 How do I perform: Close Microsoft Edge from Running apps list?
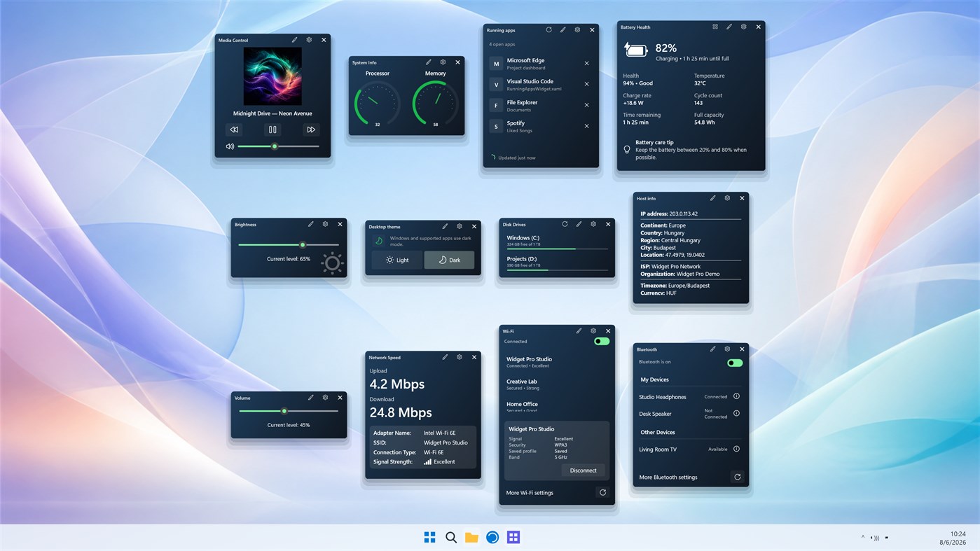[x=587, y=63]
